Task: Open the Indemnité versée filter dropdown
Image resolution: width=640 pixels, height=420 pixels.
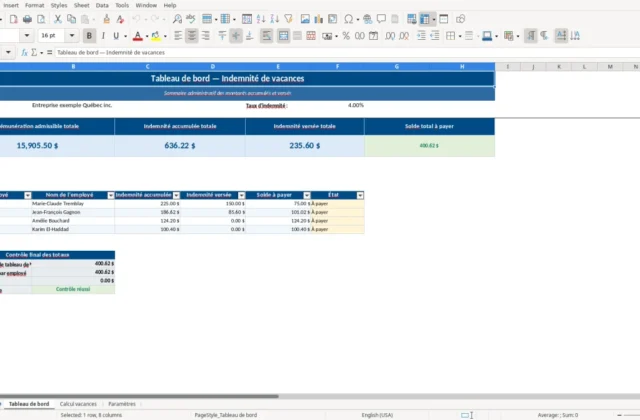Action: 242,196
